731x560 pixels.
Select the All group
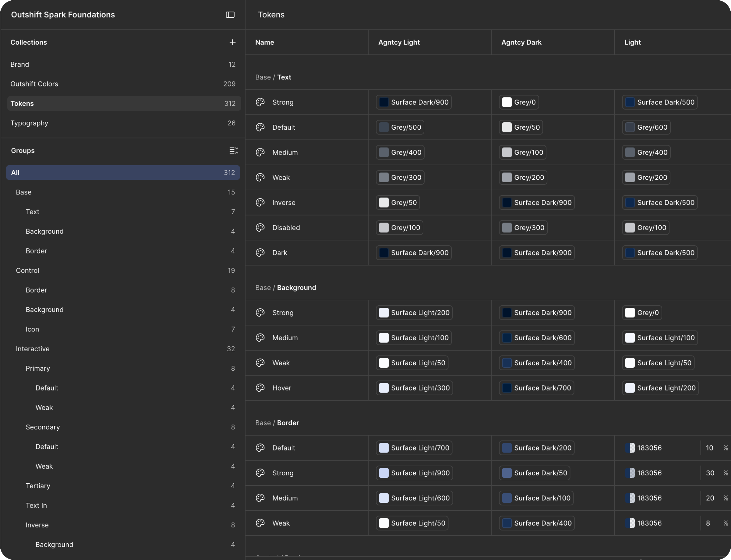pyautogui.click(x=123, y=173)
